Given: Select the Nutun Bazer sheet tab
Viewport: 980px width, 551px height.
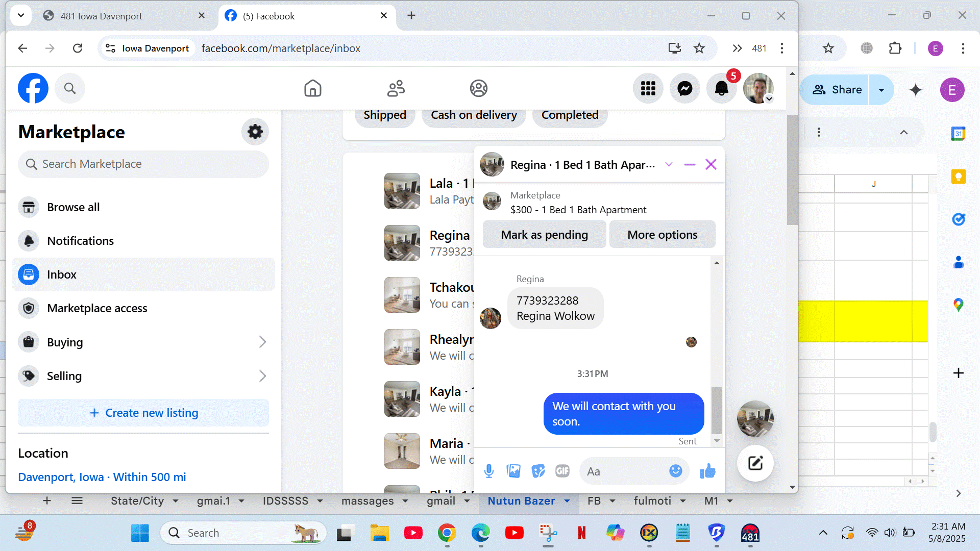Looking at the screenshot, I should [x=521, y=501].
